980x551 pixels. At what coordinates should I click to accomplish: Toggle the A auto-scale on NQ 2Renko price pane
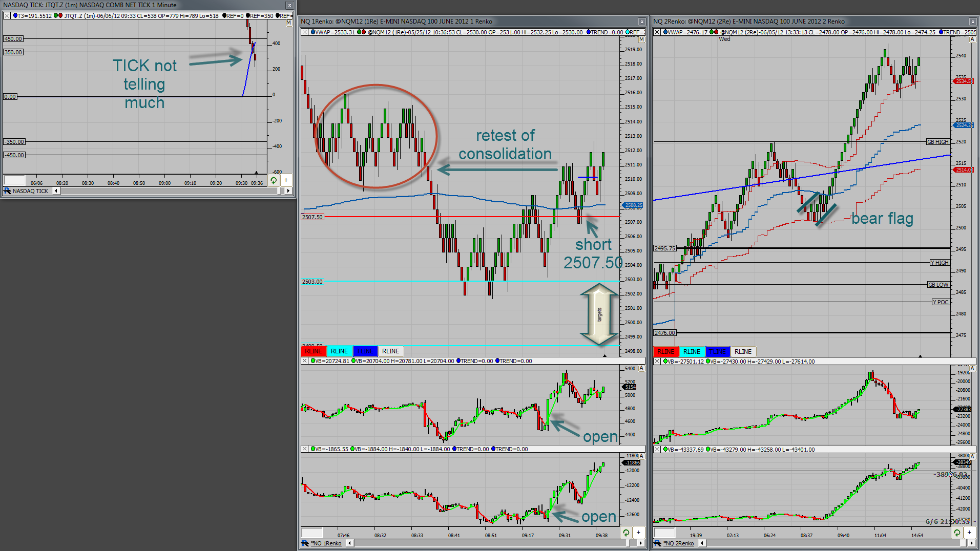pos(972,39)
